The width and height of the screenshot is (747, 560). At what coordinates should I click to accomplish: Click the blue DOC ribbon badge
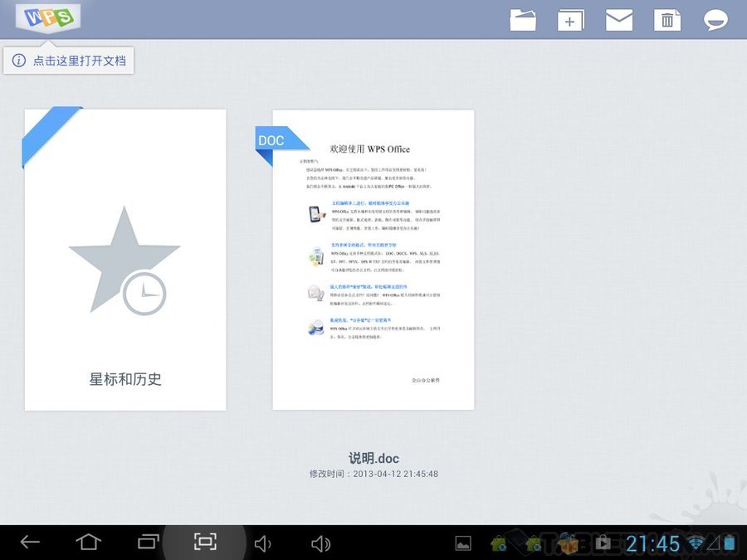click(281, 145)
